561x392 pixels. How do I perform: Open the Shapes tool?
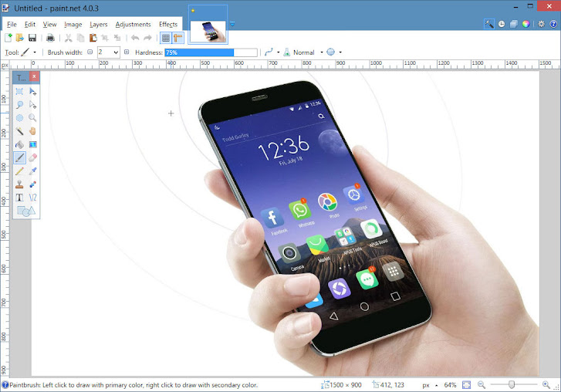point(26,211)
